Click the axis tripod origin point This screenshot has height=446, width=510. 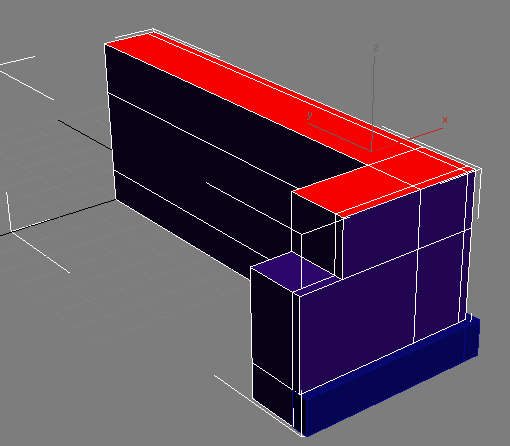(371, 151)
